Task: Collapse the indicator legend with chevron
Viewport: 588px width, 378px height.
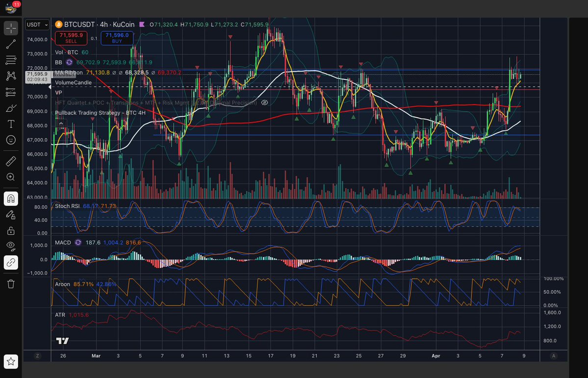Action: click(x=61, y=123)
